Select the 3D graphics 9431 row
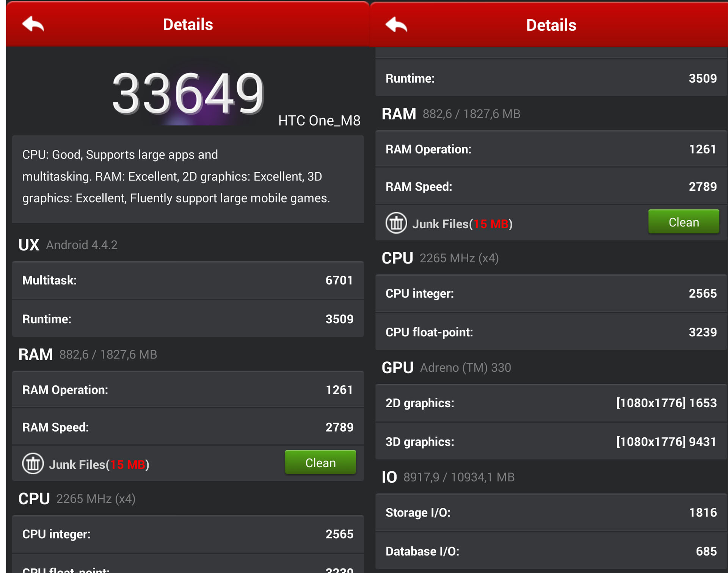Image resolution: width=728 pixels, height=573 pixels. pos(551,441)
